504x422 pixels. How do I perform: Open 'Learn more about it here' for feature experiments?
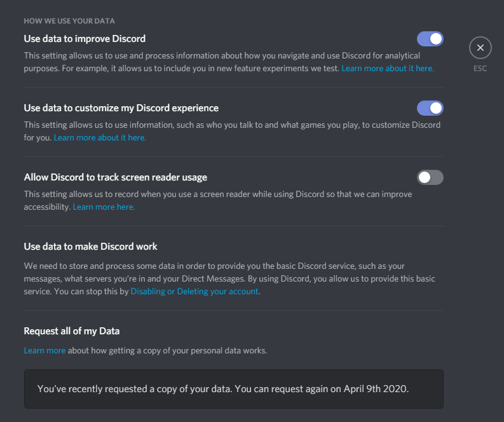(387, 68)
